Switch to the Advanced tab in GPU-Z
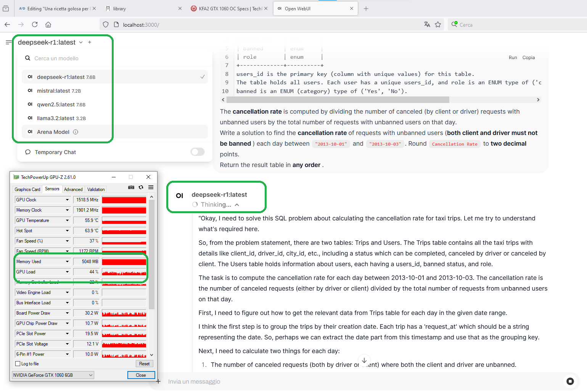The height and width of the screenshot is (392, 587). tap(73, 190)
